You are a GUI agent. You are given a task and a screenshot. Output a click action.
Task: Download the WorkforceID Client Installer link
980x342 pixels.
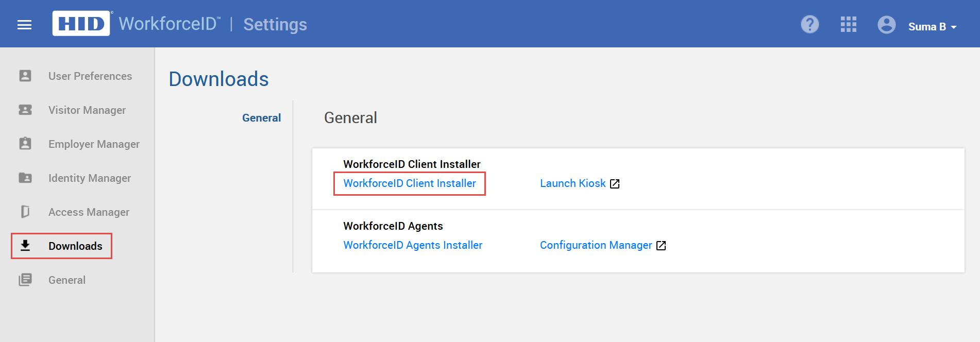[410, 183]
